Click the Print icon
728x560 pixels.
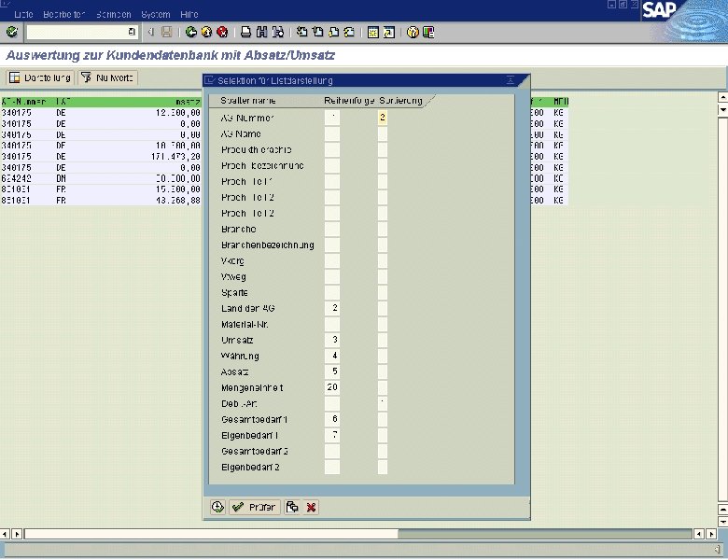246,32
